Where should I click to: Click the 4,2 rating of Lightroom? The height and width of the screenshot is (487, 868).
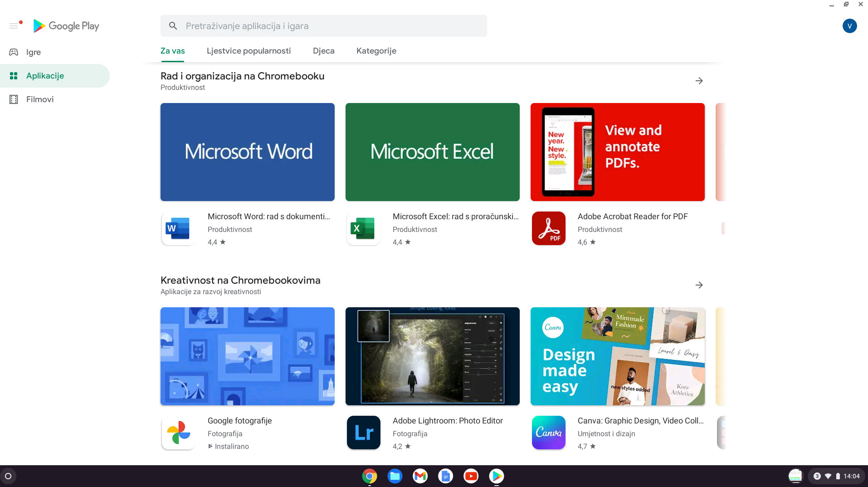click(x=401, y=446)
